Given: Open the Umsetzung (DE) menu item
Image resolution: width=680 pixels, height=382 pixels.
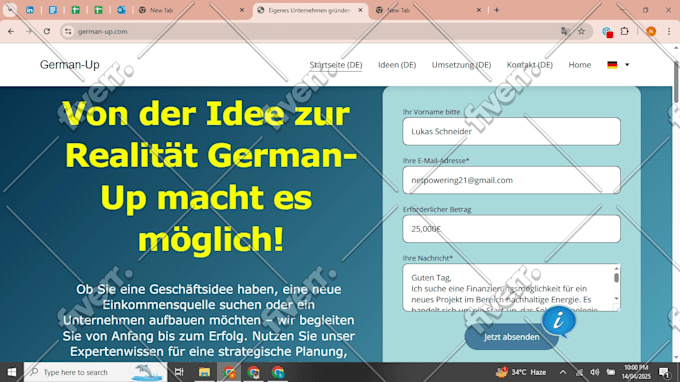Looking at the screenshot, I should [461, 65].
